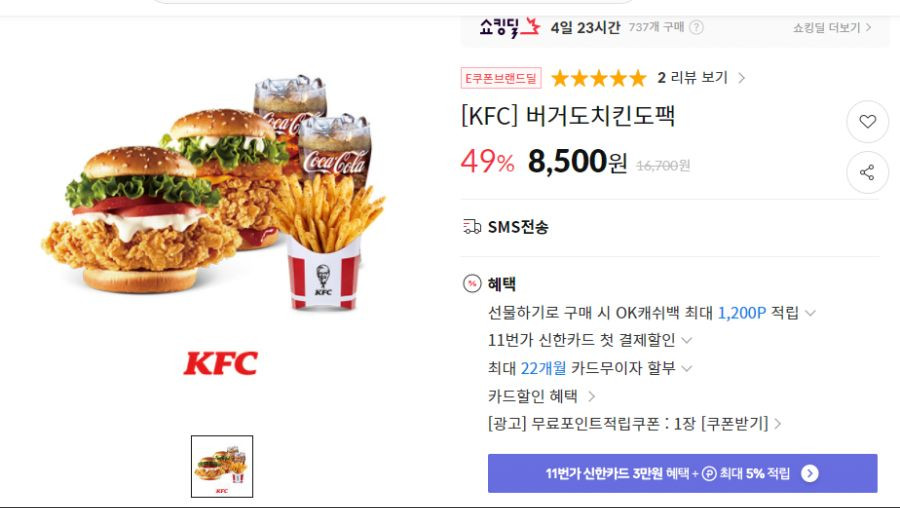
Task: Click the E쿠폰브랜드딜 badge
Action: tap(501, 78)
